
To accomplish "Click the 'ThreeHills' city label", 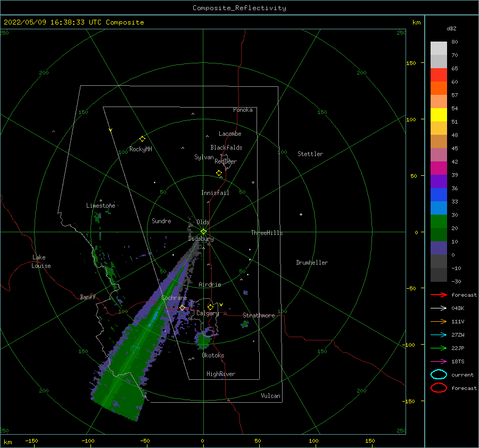I will coord(267,233).
